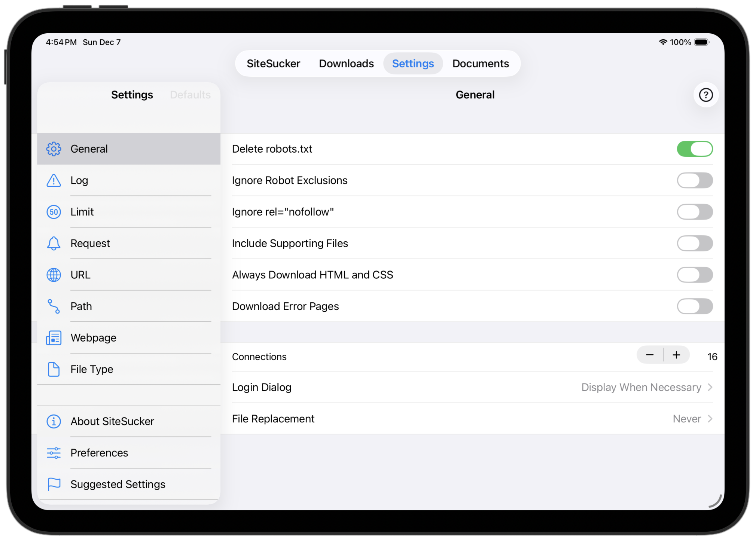Screen dimensions: 756x544
Task: Switch to the SiteSucker tab
Action: [x=273, y=64]
